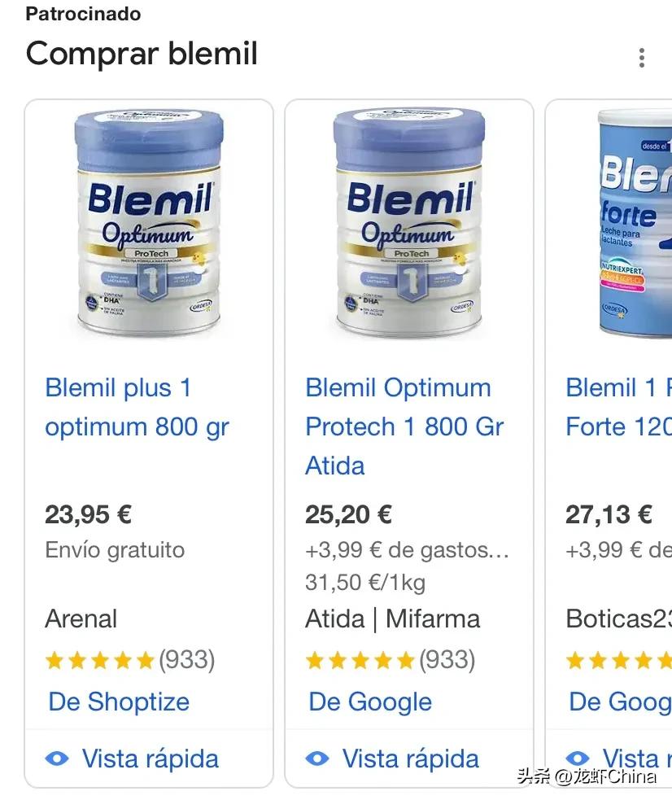The width and height of the screenshot is (672, 800).
Task: Click the eye icon on Atida card
Action: [317, 758]
